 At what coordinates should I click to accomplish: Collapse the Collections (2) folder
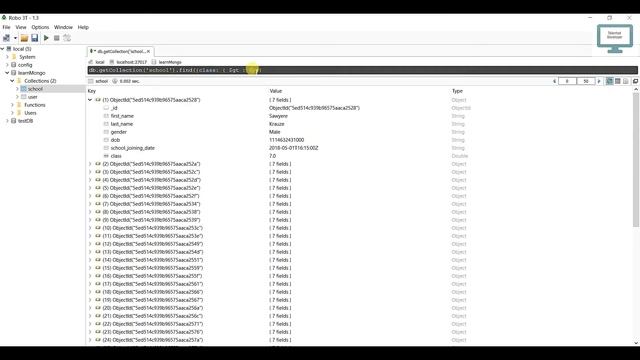[x=12, y=81]
